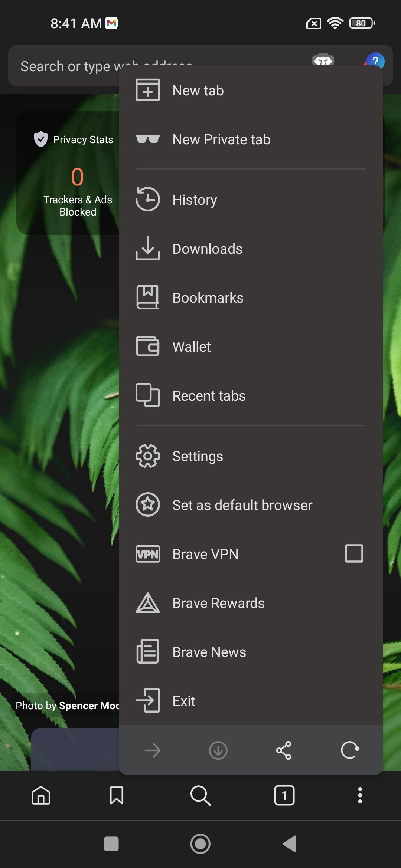Tap the download page icon in menu
Viewport: 401px width, 868px height.
[x=218, y=750]
